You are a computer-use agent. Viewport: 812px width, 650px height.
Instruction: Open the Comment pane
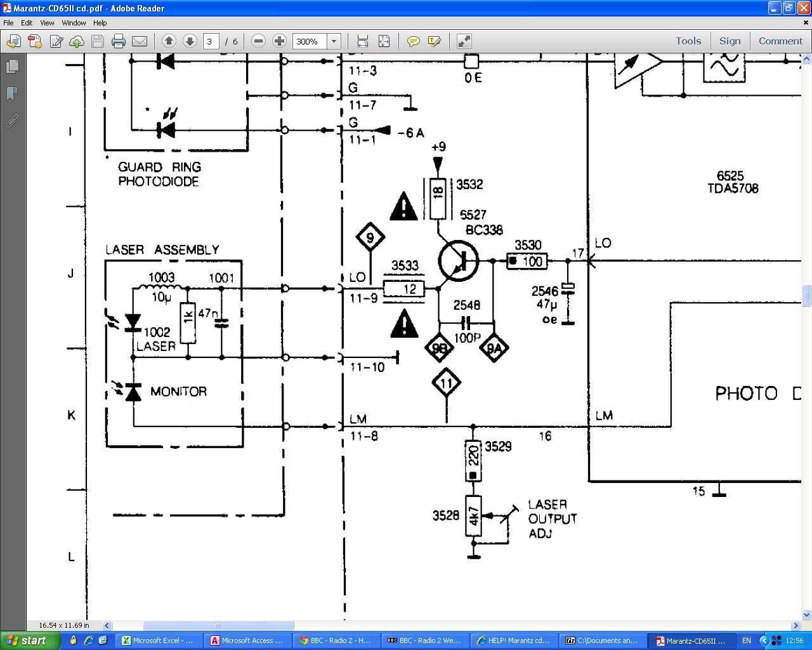[780, 41]
